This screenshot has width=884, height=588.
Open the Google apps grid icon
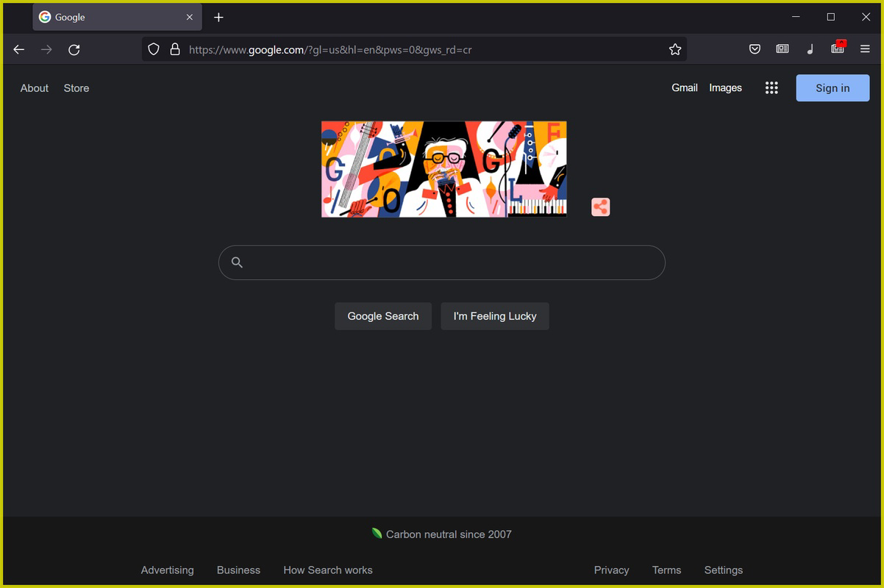pos(771,87)
